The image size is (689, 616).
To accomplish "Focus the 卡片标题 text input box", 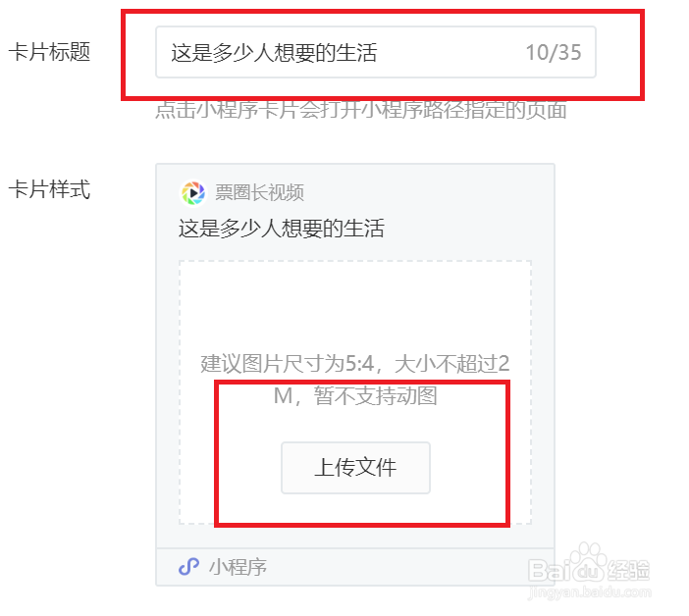I will pos(376,52).
